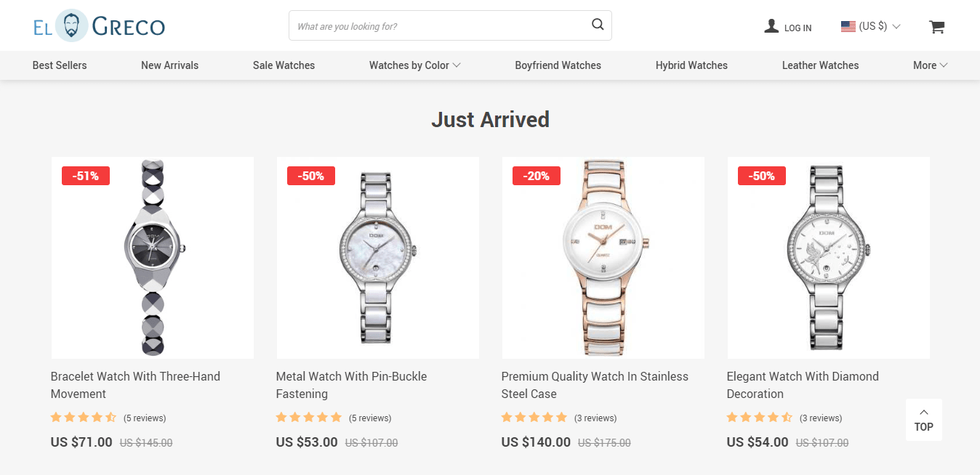This screenshot has width=980, height=475.
Task: Expand the Watches by Color menu
Action: point(414,65)
